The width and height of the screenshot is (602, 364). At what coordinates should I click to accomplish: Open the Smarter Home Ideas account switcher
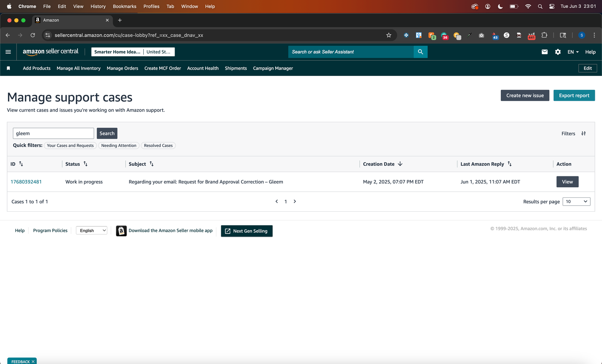click(x=117, y=52)
